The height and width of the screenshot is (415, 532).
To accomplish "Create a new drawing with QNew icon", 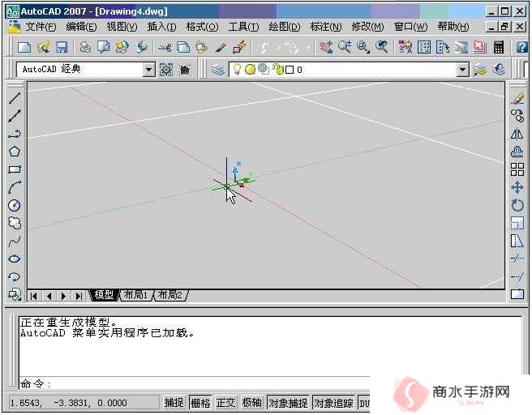I will click(24, 47).
